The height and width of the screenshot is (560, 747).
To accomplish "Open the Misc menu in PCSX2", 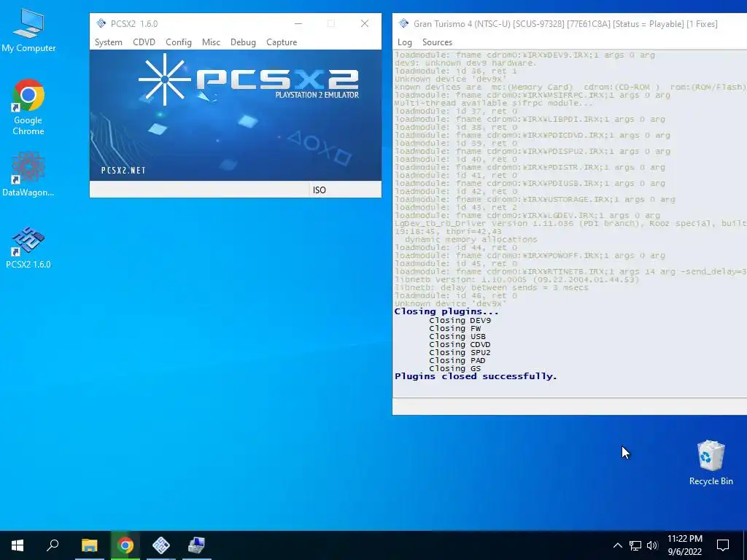I will pos(211,42).
